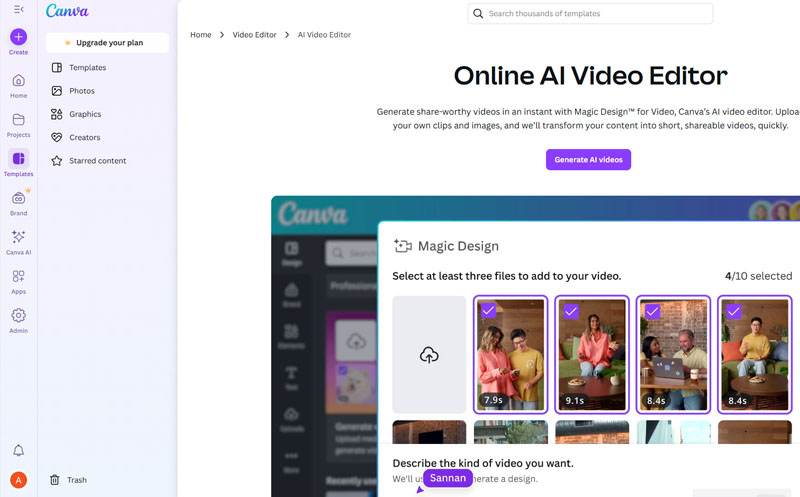Image resolution: width=800 pixels, height=497 pixels.
Task: Uncheck checkbox on yellow-shirt man 8.4s clip
Action: pyautogui.click(x=733, y=311)
